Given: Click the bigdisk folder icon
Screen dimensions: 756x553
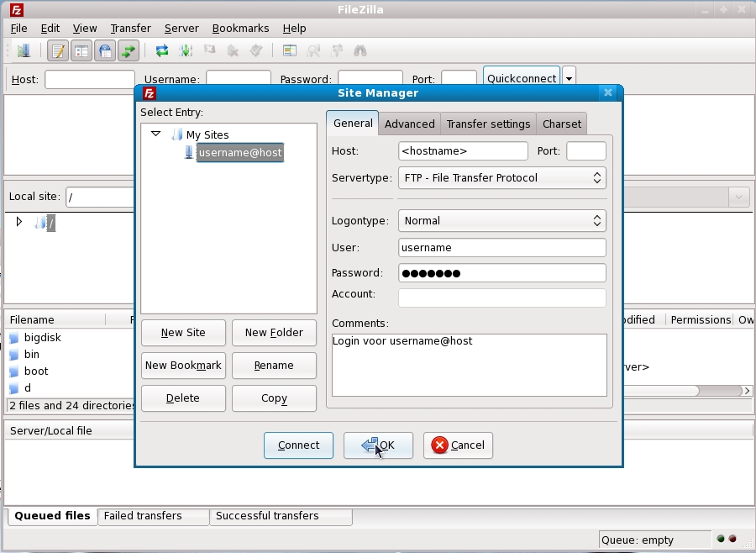Looking at the screenshot, I should click(14, 338).
